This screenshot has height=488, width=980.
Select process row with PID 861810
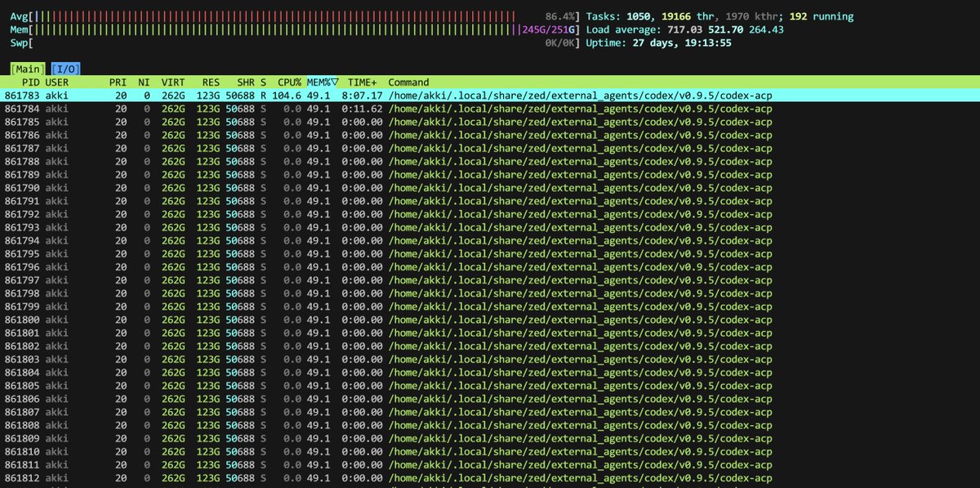pyautogui.click(x=490, y=452)
